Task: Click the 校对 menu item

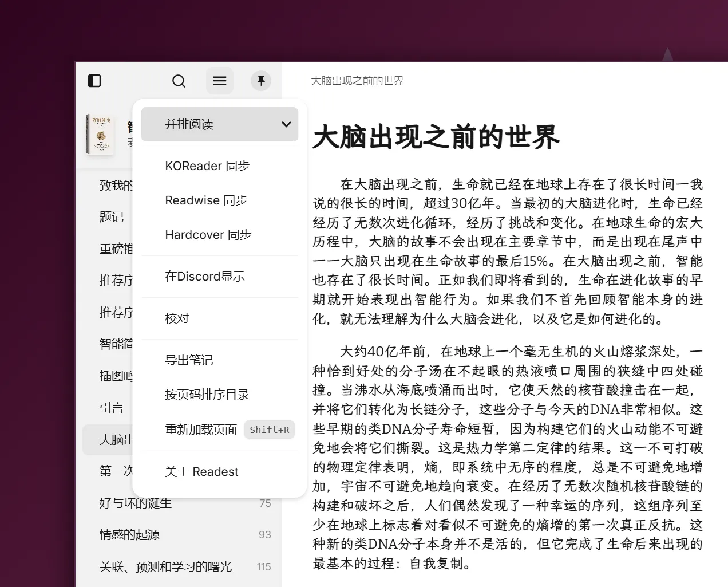Action: [177, 318]
